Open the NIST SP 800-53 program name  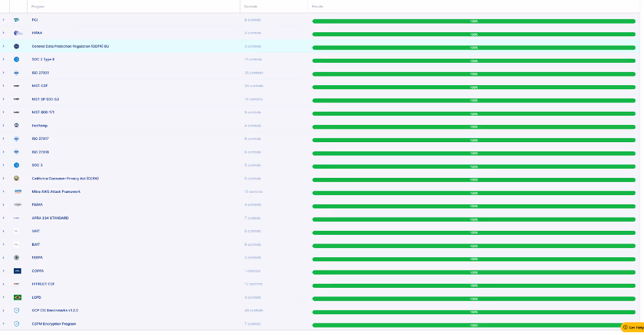pyautogui.click(x=45, y=99)
